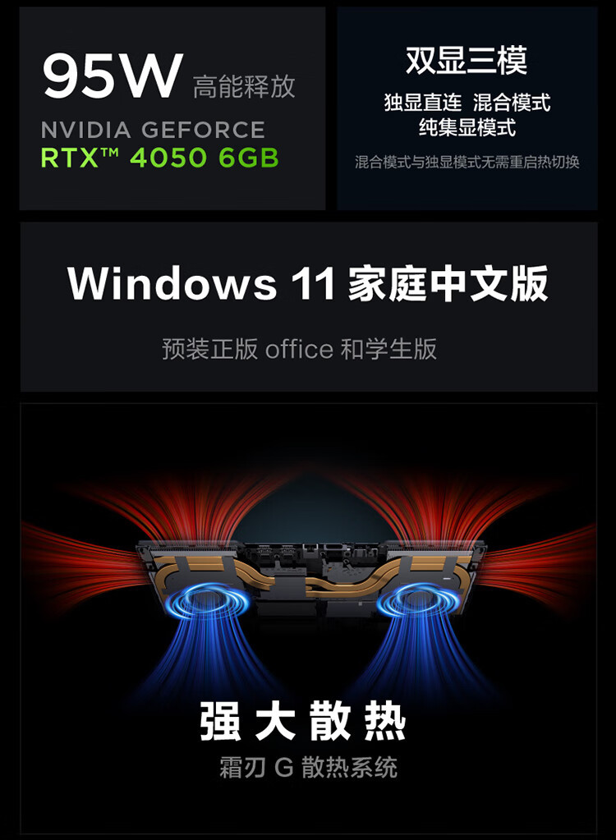Click the green RTX 4050 6GB text

tap(159, 158)
